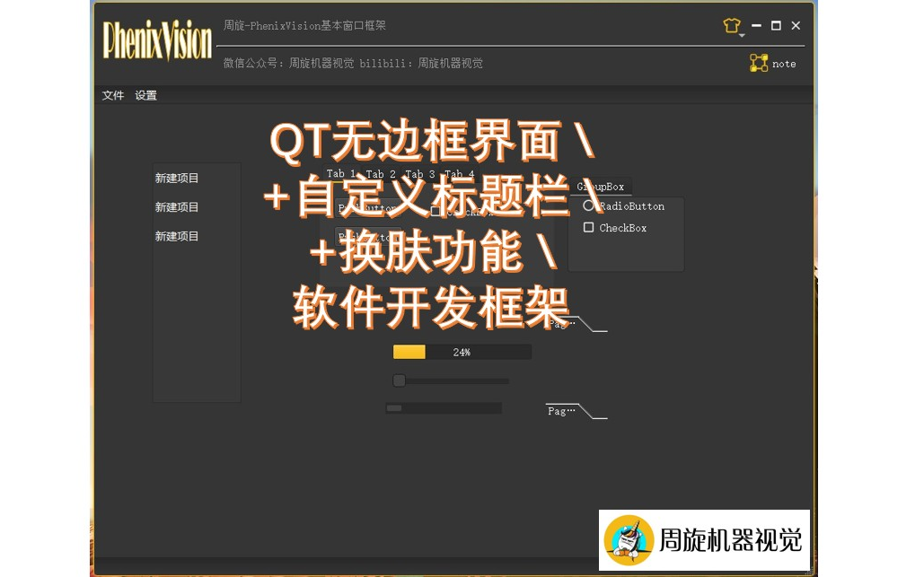Open the shirt-shaped skin changer icon

(732, 25)
